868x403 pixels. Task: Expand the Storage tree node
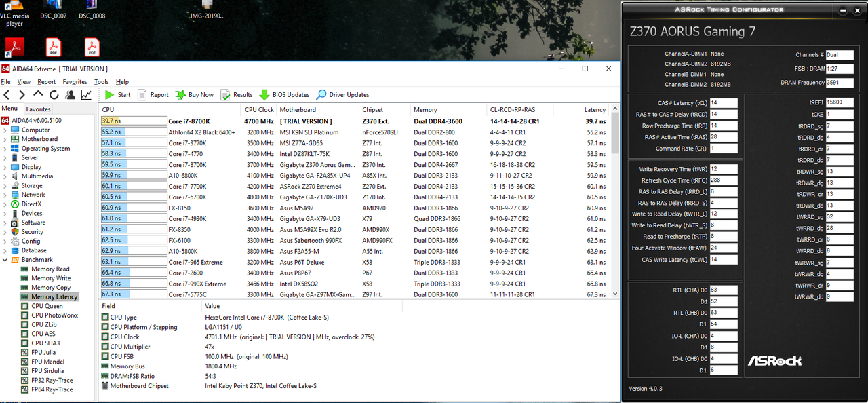(5, 185)
